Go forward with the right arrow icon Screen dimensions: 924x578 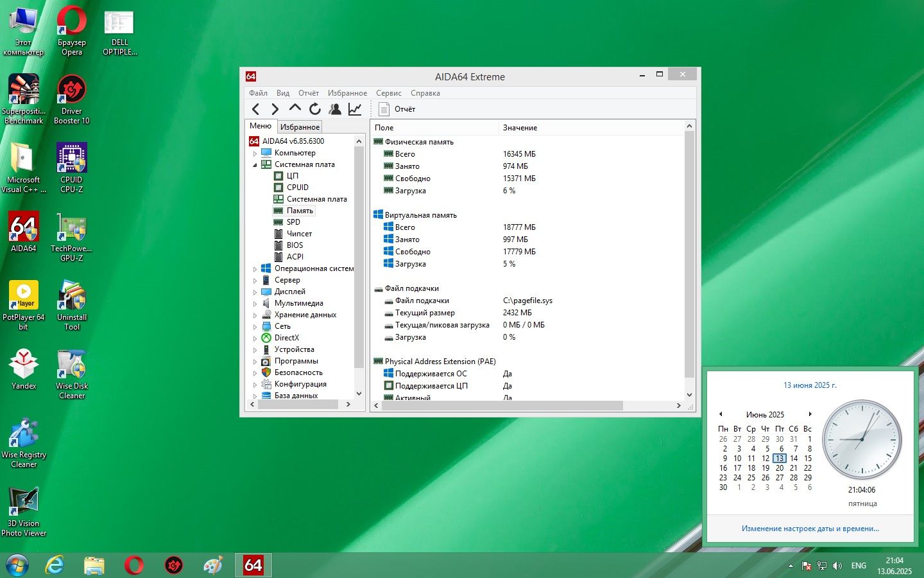click(275, 109)
